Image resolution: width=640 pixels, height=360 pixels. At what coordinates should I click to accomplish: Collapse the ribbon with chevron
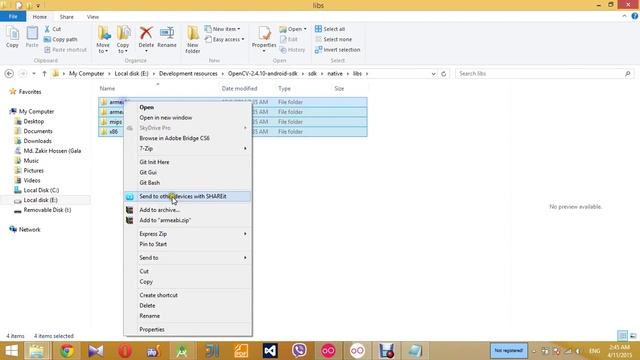pyautogui.click(x=624, y=16)
